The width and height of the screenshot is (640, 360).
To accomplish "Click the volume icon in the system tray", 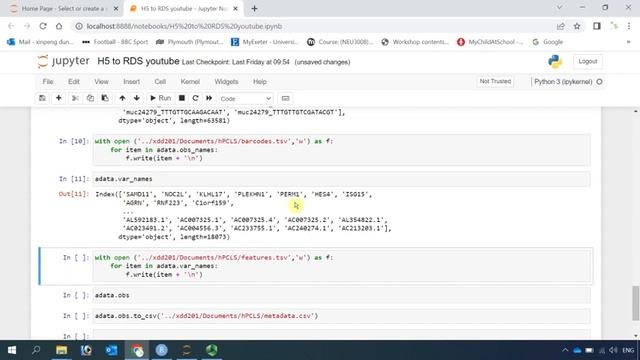I will click(x=613, y=350).
